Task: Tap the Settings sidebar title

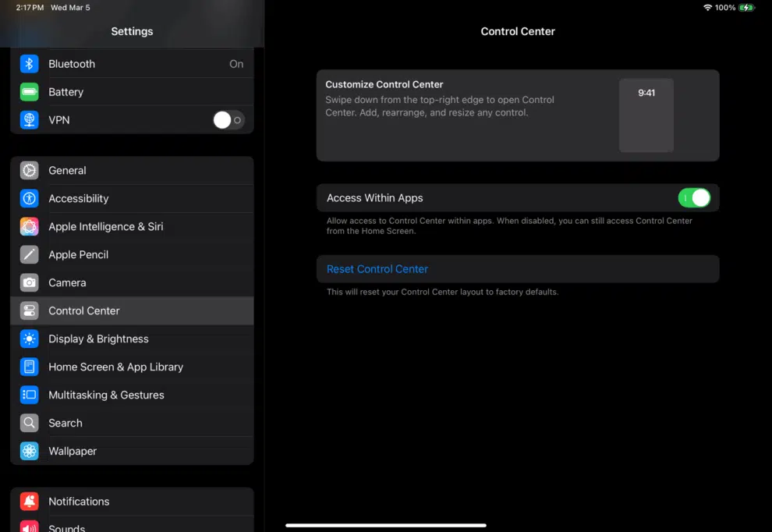Action: 132,31
